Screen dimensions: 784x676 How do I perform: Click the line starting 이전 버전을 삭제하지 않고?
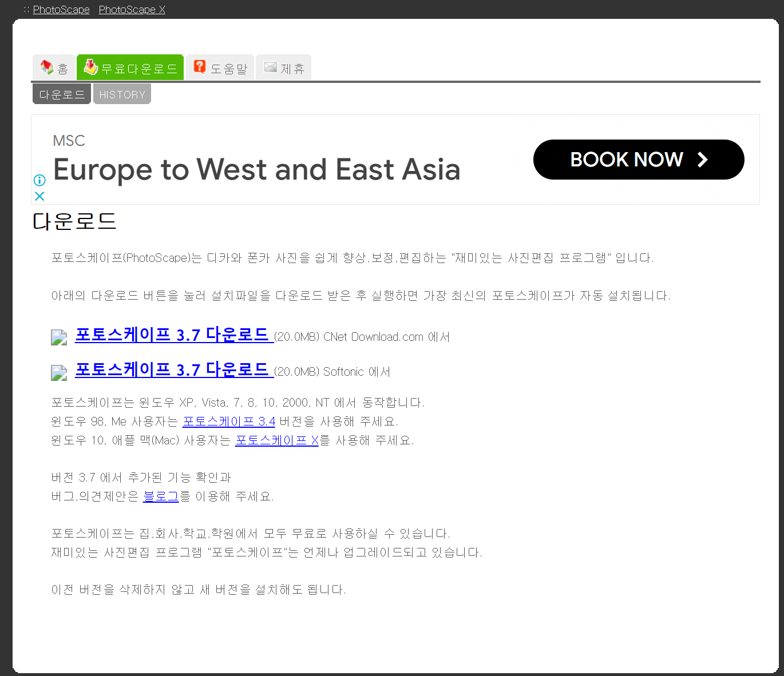(199, 589)
